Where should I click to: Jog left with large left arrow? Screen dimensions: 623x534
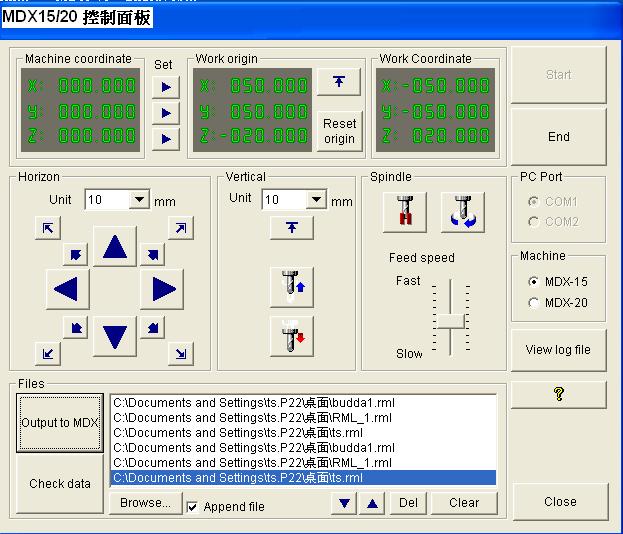point(68,289)
